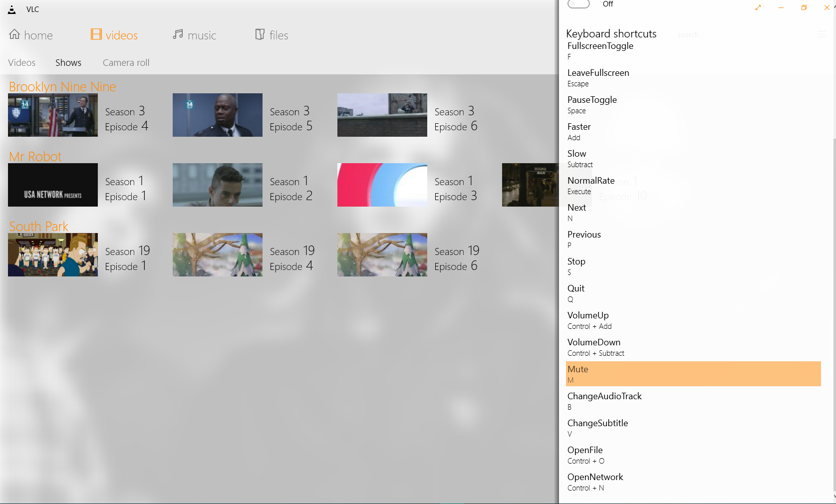The width and height of the screenshot is (836, 504).
Task: Click the home house icon
Action: coord(14,34)
